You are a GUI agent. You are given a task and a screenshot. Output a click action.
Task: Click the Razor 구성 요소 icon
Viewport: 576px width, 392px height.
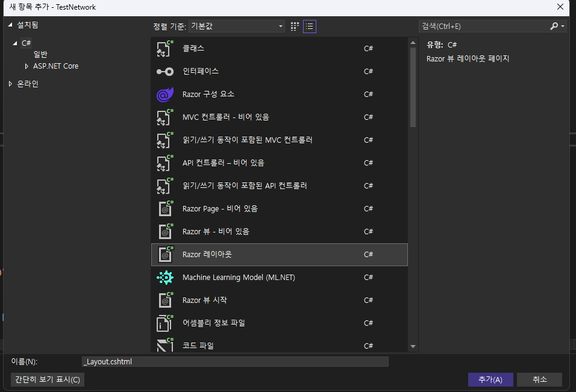point(165,95)
